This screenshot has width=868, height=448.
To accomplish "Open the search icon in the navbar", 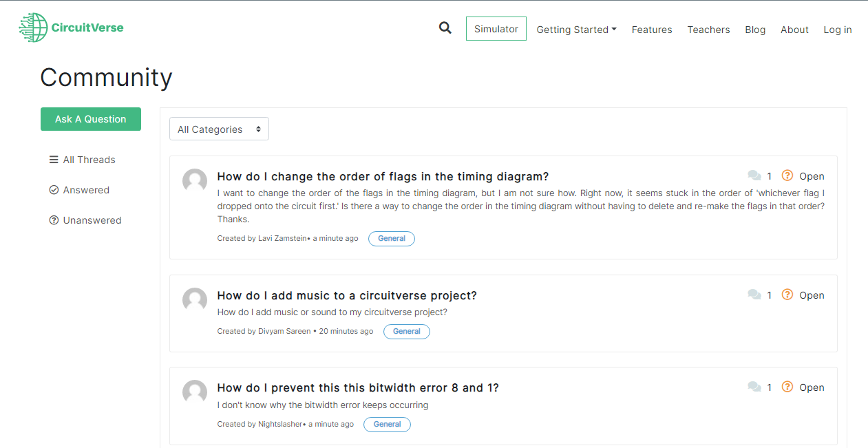I will coord(445,28).
